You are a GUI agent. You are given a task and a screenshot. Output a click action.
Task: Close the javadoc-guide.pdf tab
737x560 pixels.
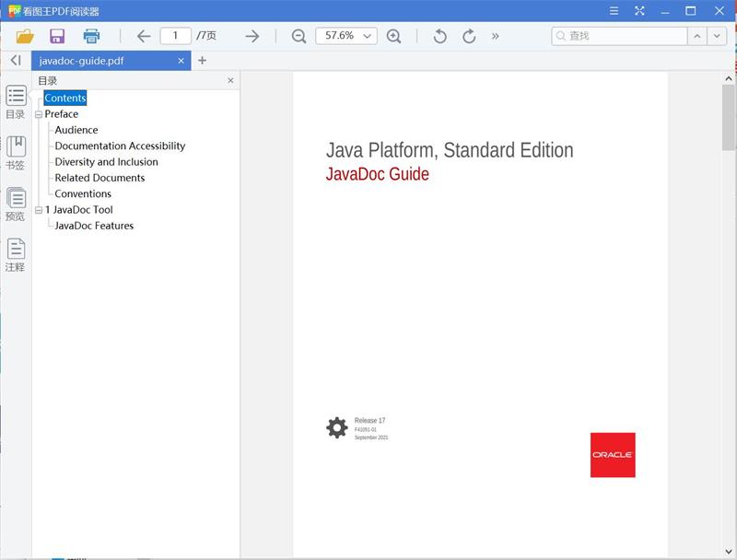[181, 61]
